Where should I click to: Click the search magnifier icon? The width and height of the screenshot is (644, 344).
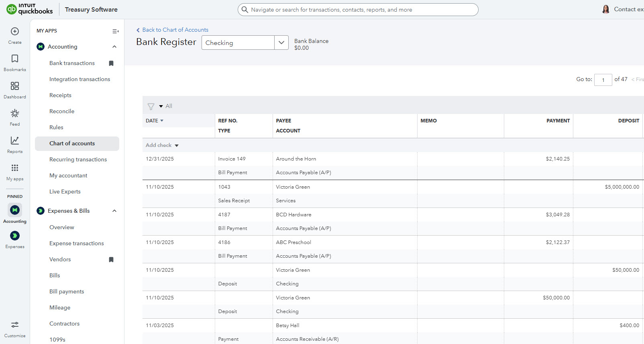click(x=245, y=10)
